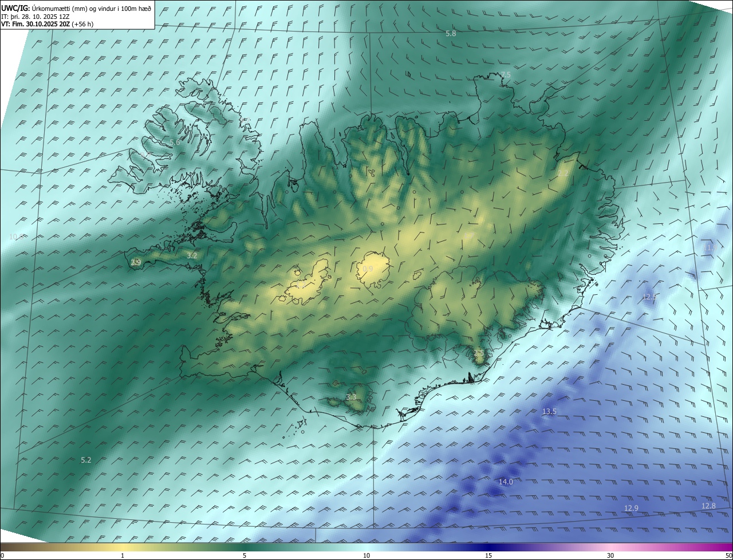Click the 3.2 value label on the map

192,255
